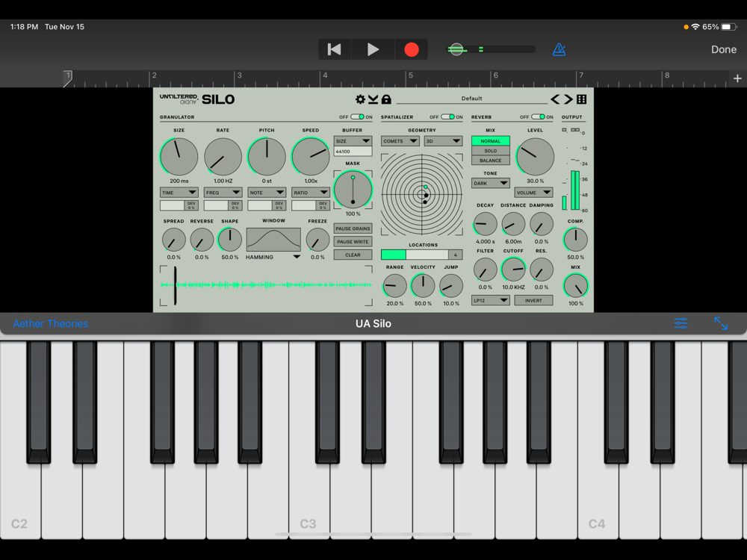This screenshot has height=560, width=747.
Task: Click the buffer value field 44100
Action: (353, 152)
